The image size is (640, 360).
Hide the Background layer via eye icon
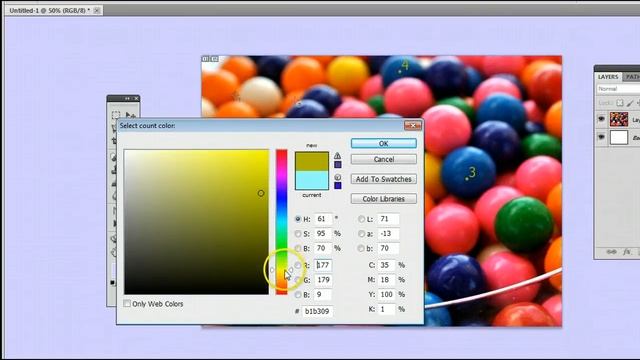coord(601,137)
